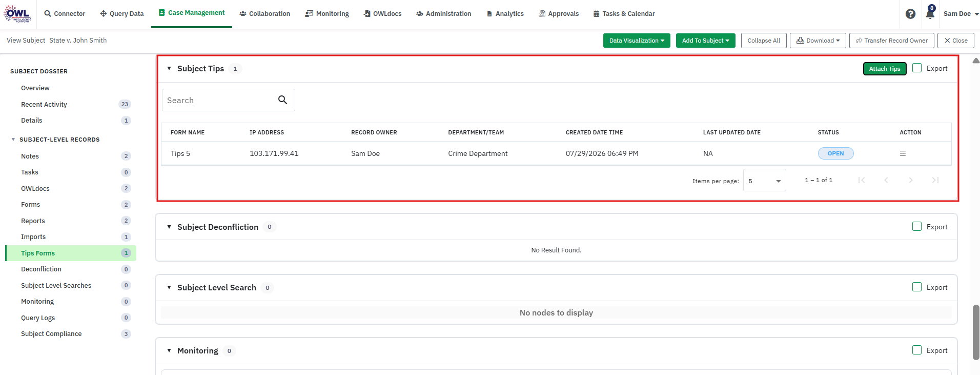980x375 pixels.
Task: Open the Approvals menu
Action: pyautogui.click(x=559, y=14)
